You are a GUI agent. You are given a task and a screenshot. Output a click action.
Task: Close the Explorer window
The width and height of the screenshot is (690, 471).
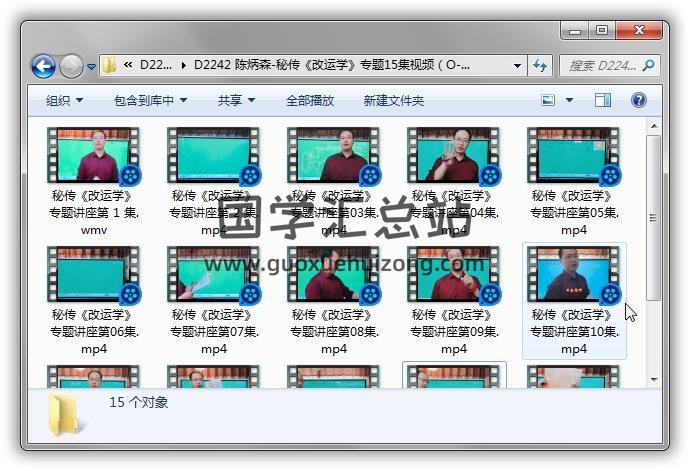pos(639,31)
